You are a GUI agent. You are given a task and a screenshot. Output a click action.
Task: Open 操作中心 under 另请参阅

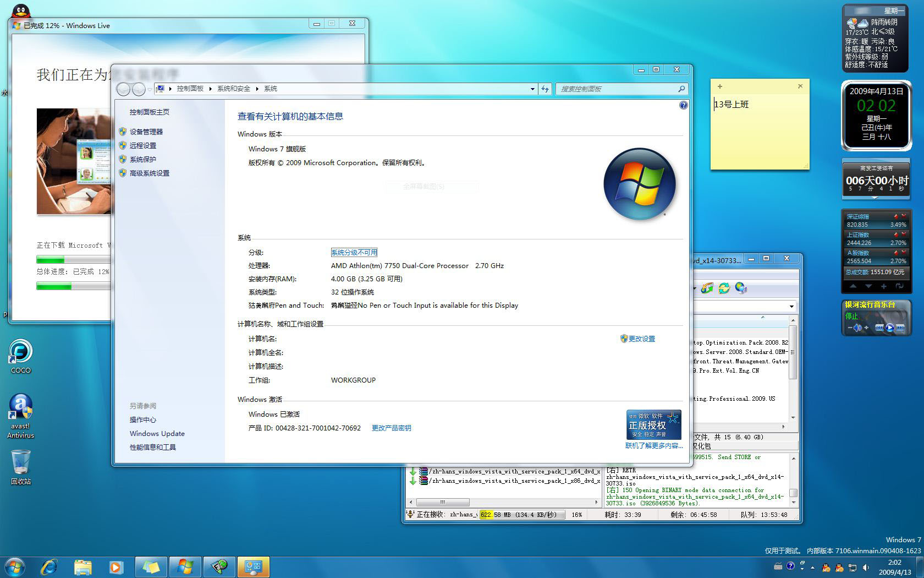click(143, 419)
